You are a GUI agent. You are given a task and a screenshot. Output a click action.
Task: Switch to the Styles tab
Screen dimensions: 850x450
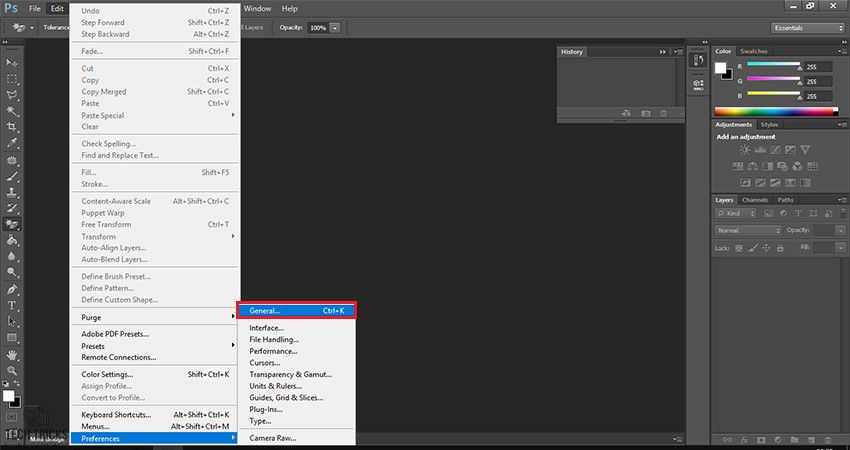pyautogui.click(x=769, y=125)
